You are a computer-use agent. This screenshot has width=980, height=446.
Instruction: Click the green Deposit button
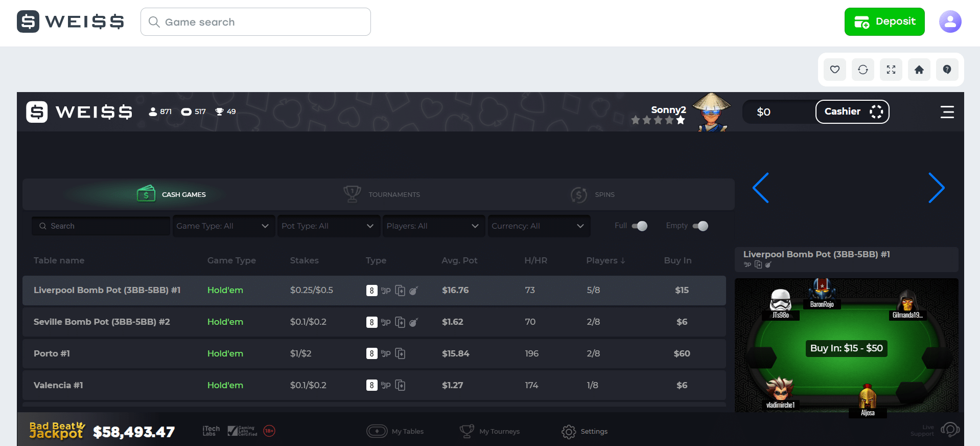coord(884,22)
